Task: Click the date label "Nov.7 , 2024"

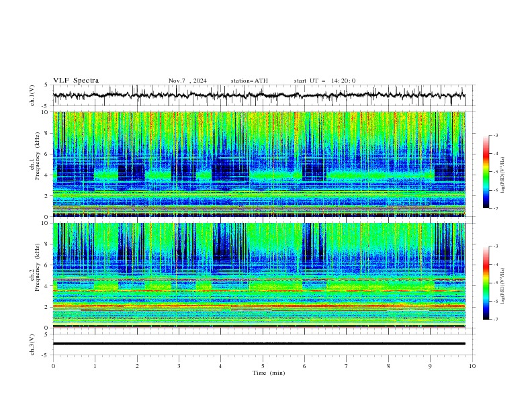Action: point(187,81)
